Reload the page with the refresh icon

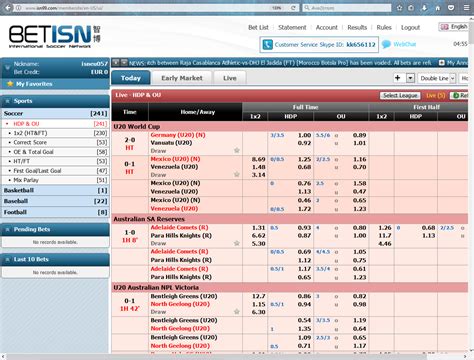click(x=293, y=8)
